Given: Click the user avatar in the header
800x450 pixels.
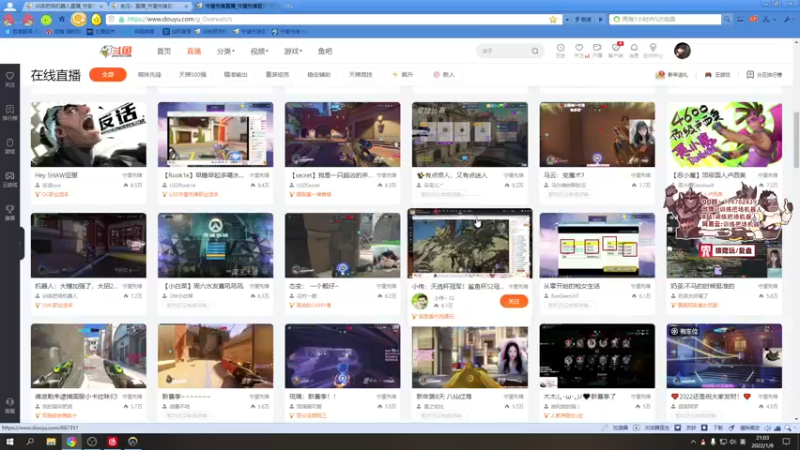Looking at the screenshot, I should (682, 51).
